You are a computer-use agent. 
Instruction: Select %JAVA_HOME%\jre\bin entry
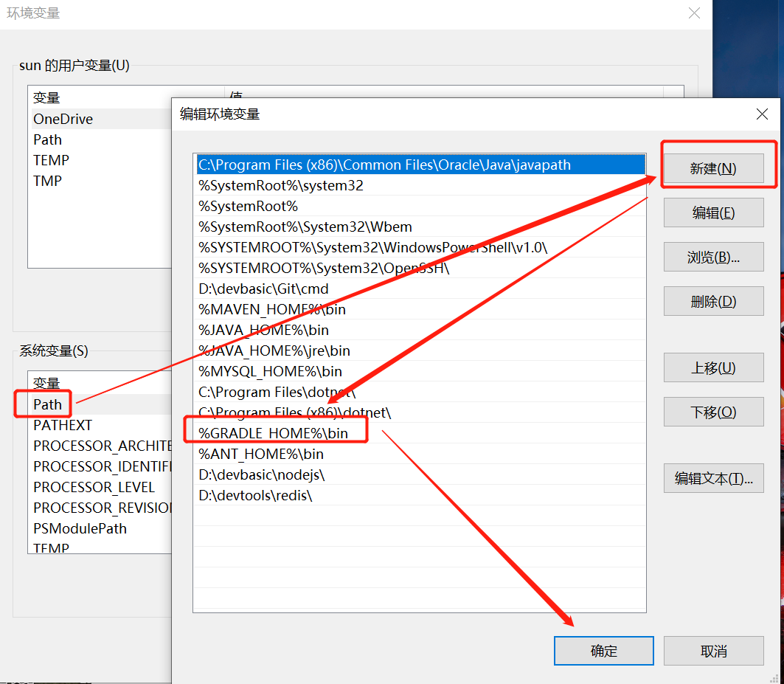[420, 350]
